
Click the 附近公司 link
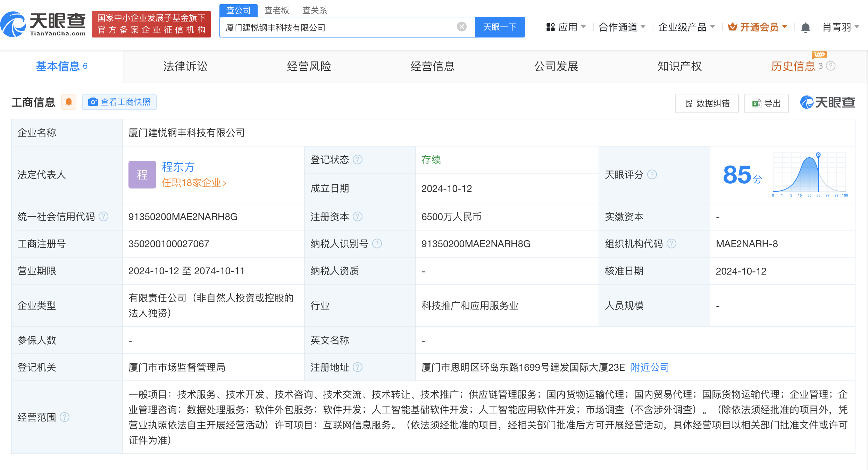pyautogui.click(x=650, y=367)
